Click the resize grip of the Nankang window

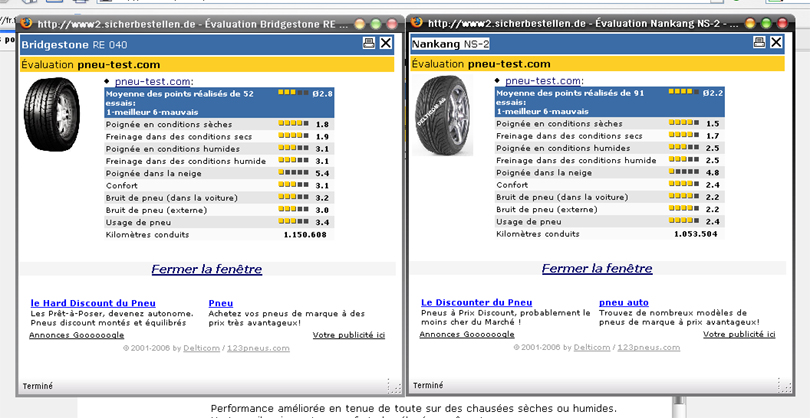[x=784, y=385]
